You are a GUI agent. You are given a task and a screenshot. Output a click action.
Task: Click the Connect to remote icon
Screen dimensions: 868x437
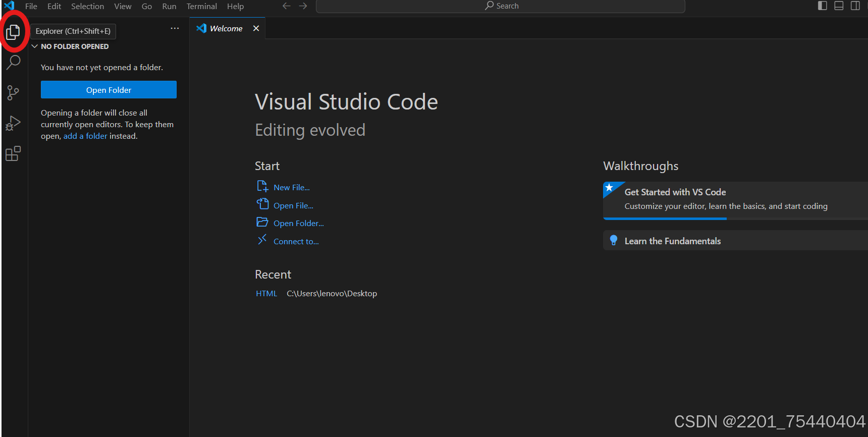click(262, 240)
